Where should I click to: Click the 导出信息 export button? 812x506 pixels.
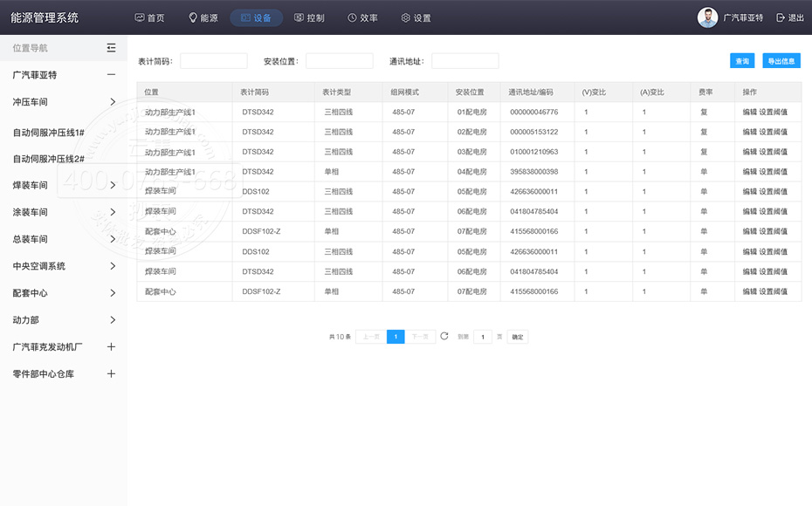[x=781, y=61]
